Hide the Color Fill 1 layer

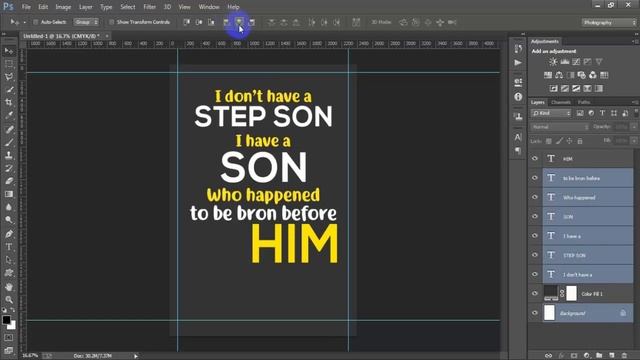click(x=535, y=293)
